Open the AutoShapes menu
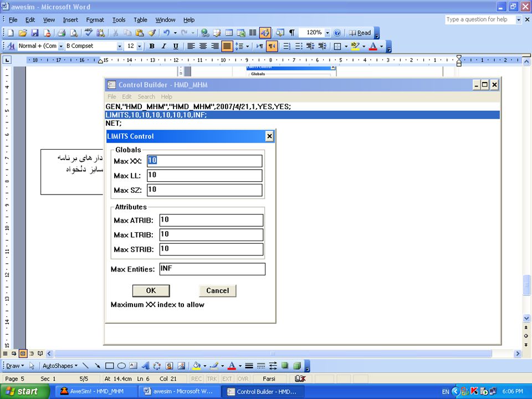 (x=60, y=366)
